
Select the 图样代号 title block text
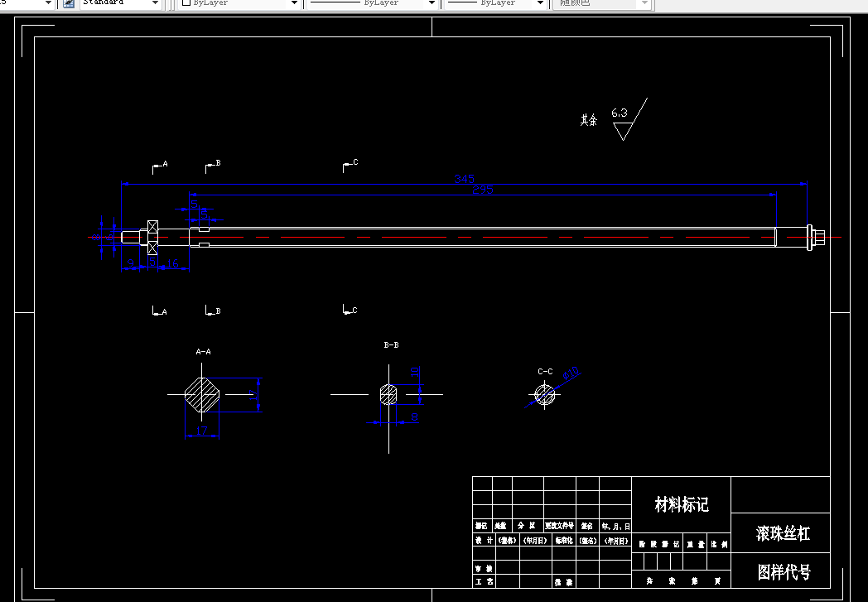pyautogui.click(x=784, y=572)
